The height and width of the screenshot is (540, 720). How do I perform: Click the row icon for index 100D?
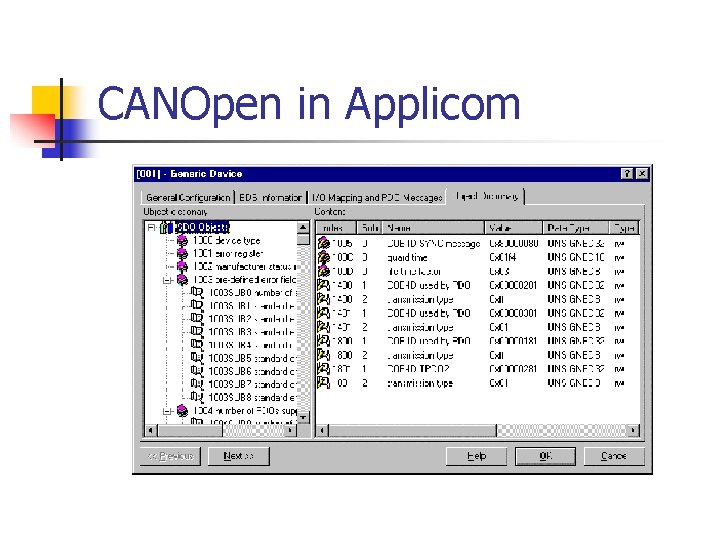pyautogui.click(x=324, y=271)
